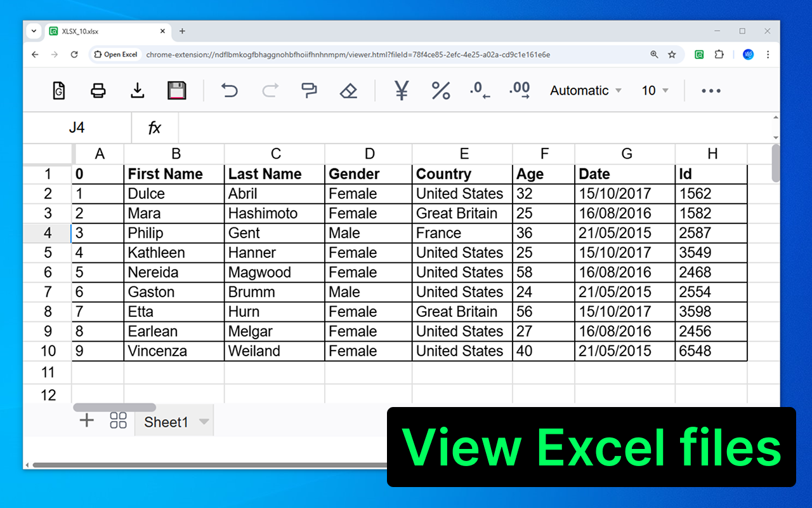Select column A header
The height and width of the screenshot is (508, 812).
(x=99, y=154)
